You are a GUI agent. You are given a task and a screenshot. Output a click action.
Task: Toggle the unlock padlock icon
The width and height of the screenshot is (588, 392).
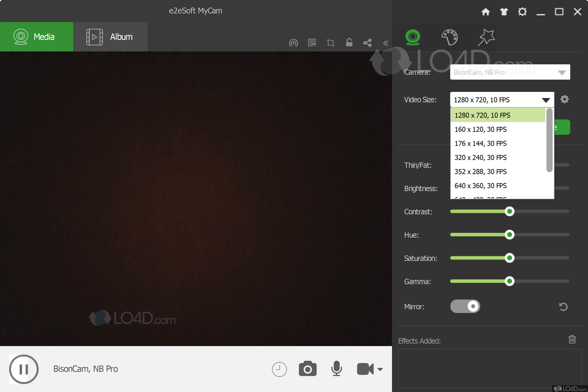349,42
